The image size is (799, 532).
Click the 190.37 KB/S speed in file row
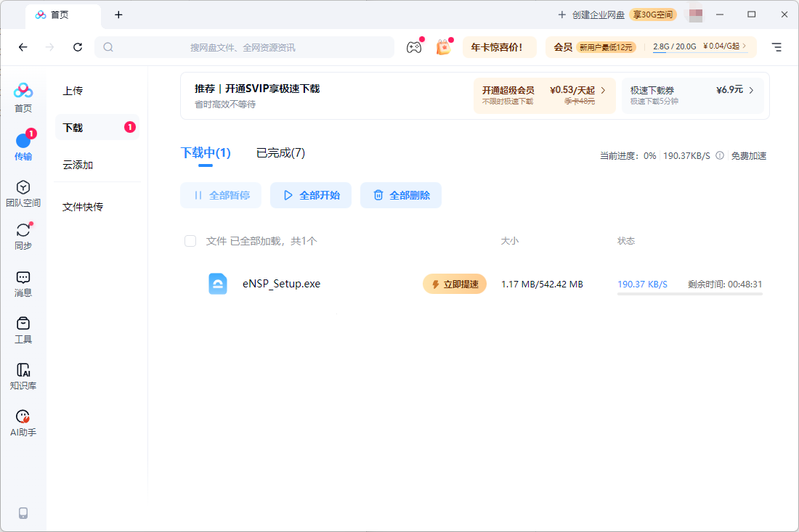[x=643, y=284]
